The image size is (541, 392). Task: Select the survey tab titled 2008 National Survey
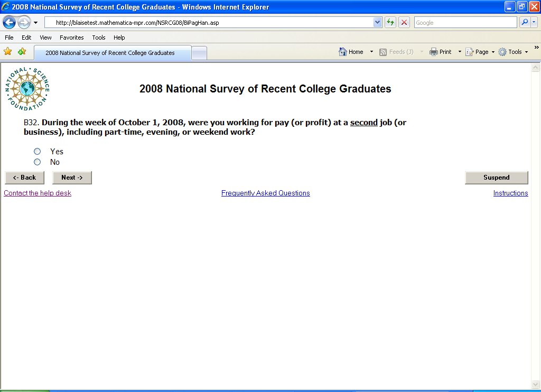[113, 53]
